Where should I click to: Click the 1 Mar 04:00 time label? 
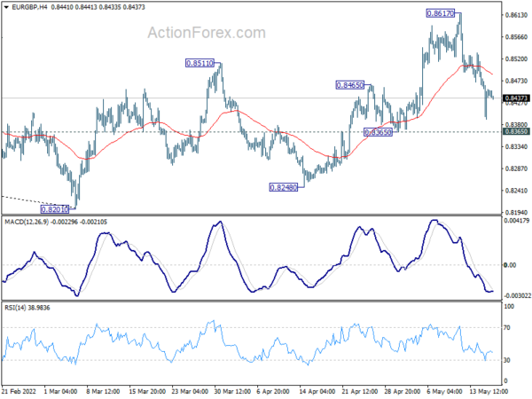(60, 392)
